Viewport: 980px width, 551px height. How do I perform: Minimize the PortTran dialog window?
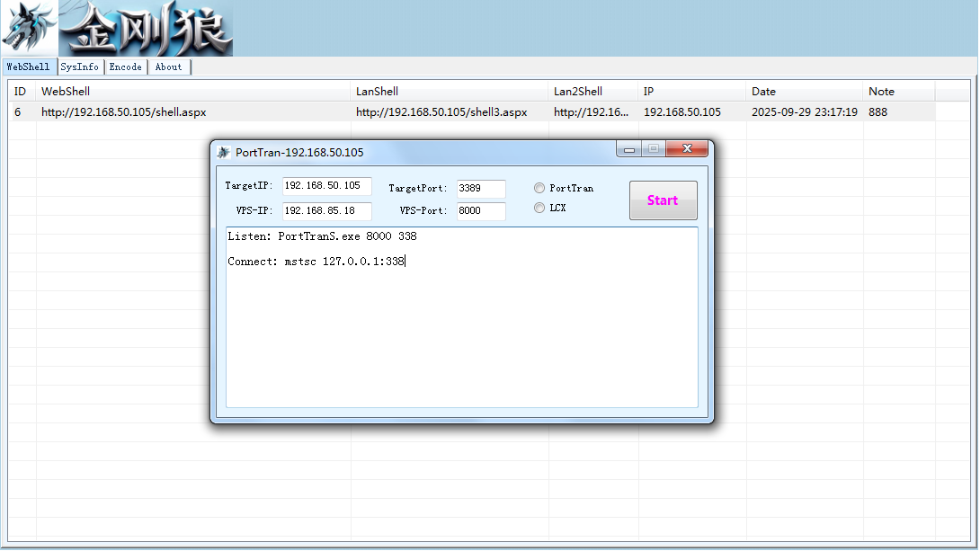coord(628,148)
